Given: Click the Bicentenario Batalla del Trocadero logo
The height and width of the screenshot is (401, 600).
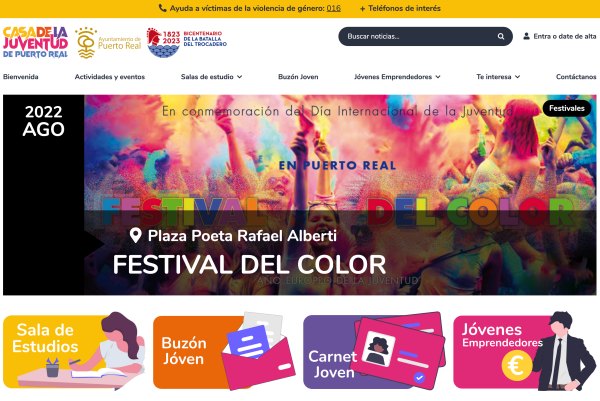Looking at the screenshot, I should 187,42.
